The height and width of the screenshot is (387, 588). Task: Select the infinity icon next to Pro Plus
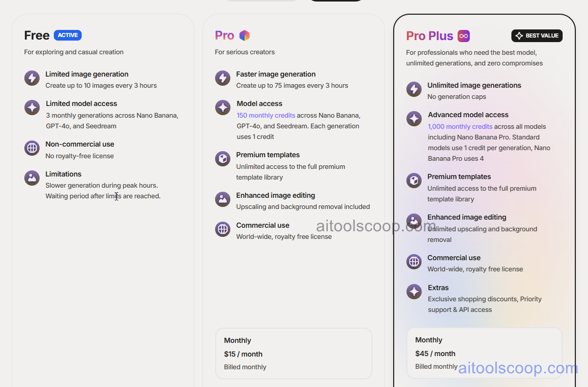(x=464, y=36)
